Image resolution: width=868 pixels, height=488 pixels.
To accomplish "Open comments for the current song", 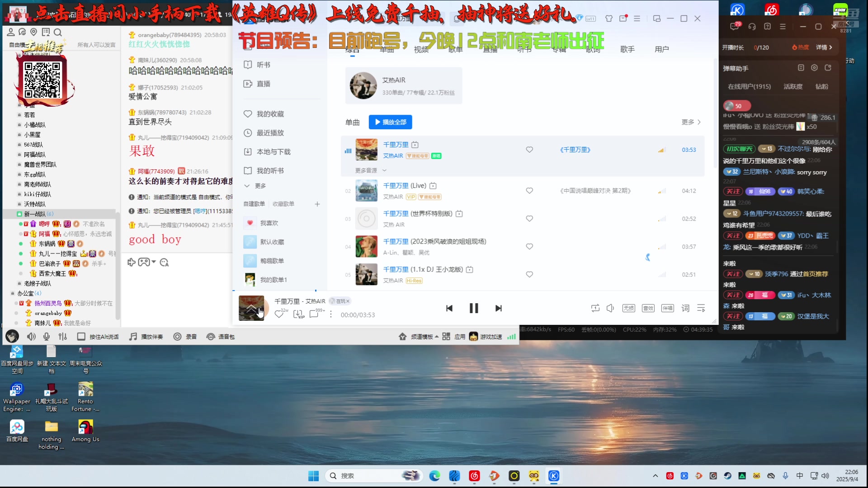I will point(315,314).
